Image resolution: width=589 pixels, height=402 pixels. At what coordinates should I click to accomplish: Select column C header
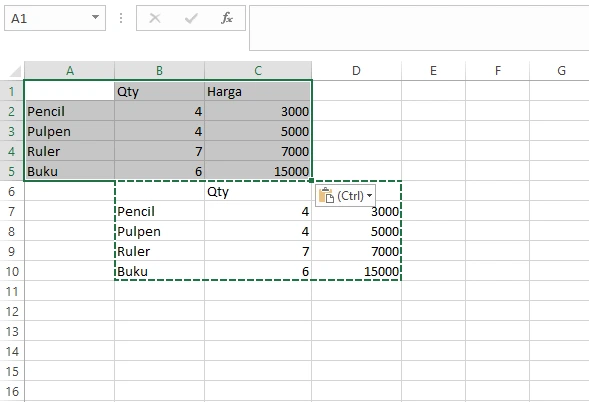click(258, 71)
